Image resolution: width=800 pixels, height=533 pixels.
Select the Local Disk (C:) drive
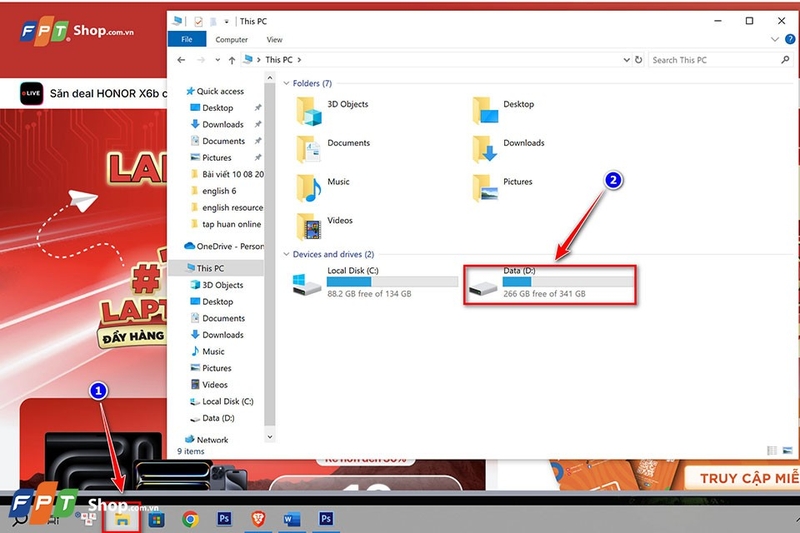pos(375,283)
